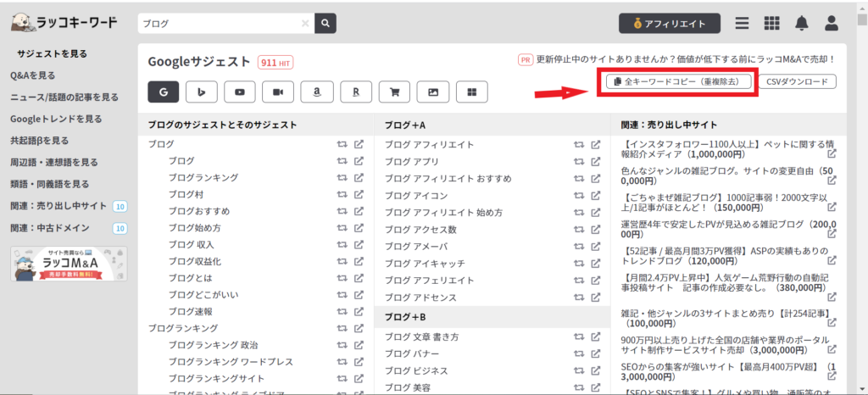Select 関連：売り出し中サイト in sidebar
Image resolution: width=868 pixels, height=395 pixels.
tap(58, 206)
